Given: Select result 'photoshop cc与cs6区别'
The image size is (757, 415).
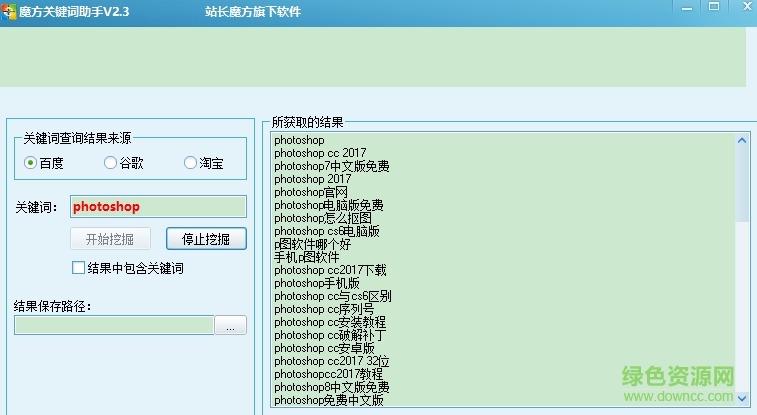Looking at the screenshot, I should click(x=333, y=296).
